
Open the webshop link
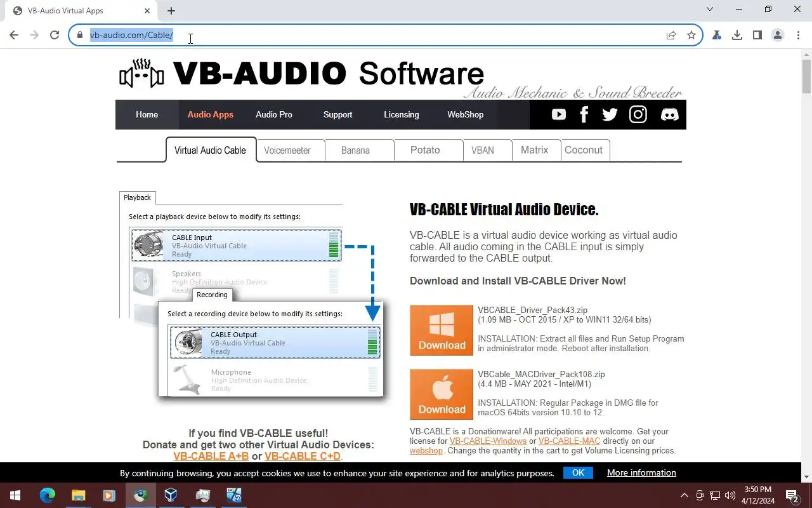[x=426, y=451]
